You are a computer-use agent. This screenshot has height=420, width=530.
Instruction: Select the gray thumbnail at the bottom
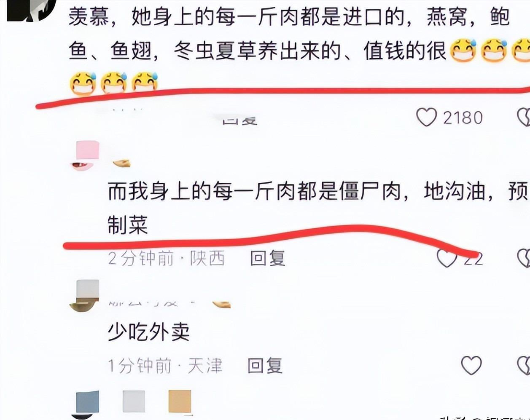[x=134, y=401]
